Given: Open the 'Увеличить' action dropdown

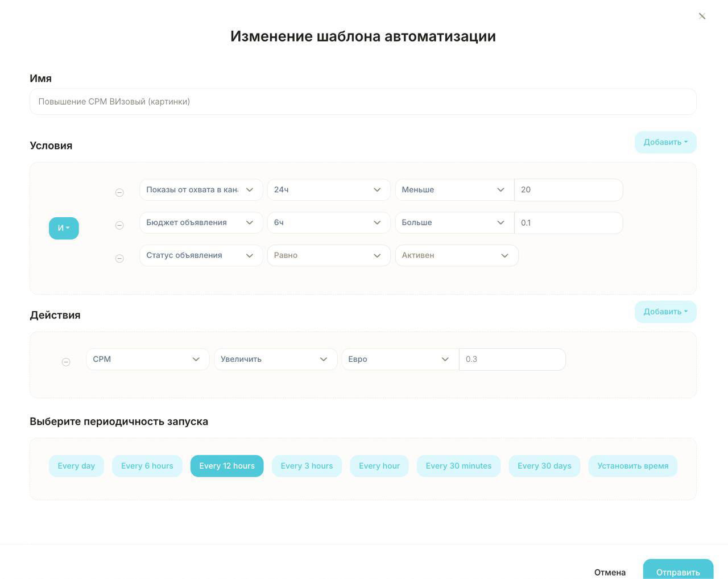Looking at the screenshot, I should [x=275, y=359].
